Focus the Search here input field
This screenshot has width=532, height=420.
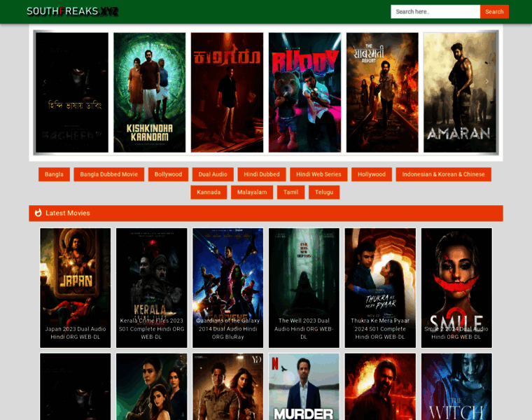click(x=435, y=11)
